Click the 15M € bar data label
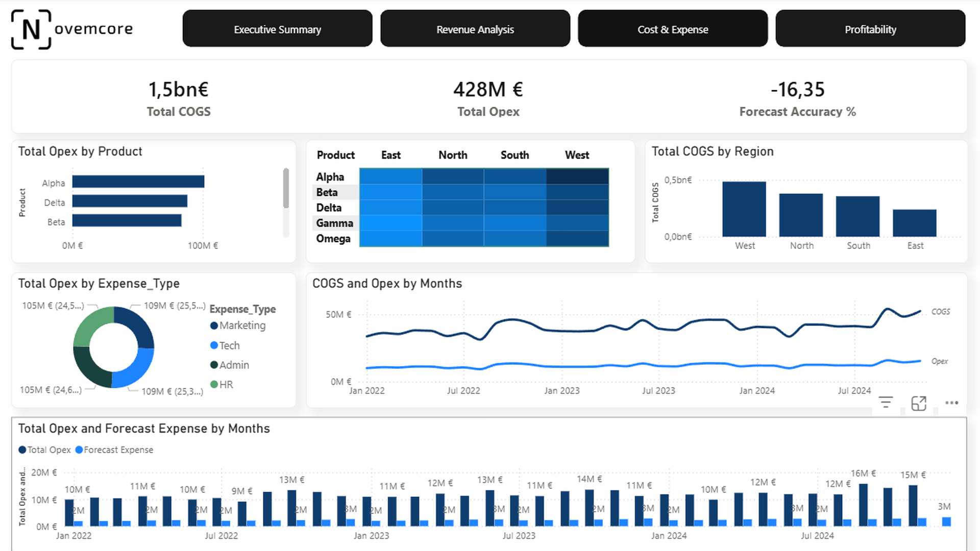Viewport: 980px width, 551px height. coord(913,475)
